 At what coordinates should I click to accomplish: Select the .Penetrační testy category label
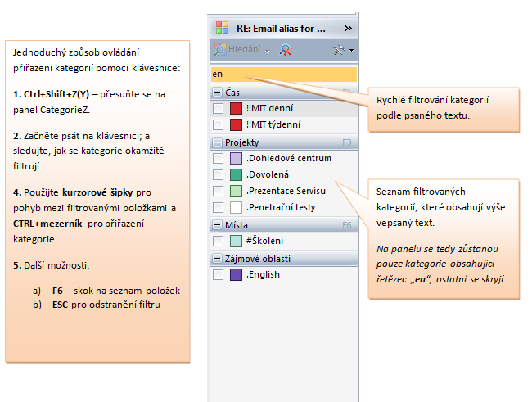point(281,207)
